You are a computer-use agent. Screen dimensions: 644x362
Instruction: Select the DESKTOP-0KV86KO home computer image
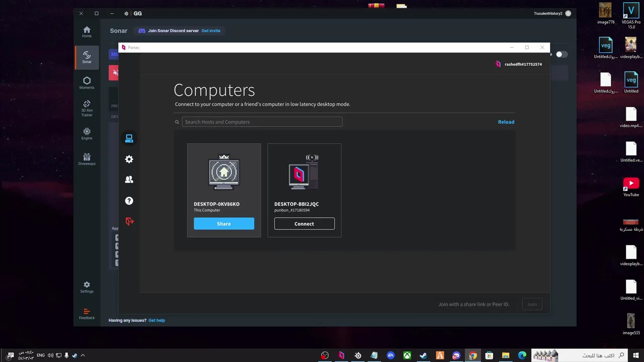point(224,172)
